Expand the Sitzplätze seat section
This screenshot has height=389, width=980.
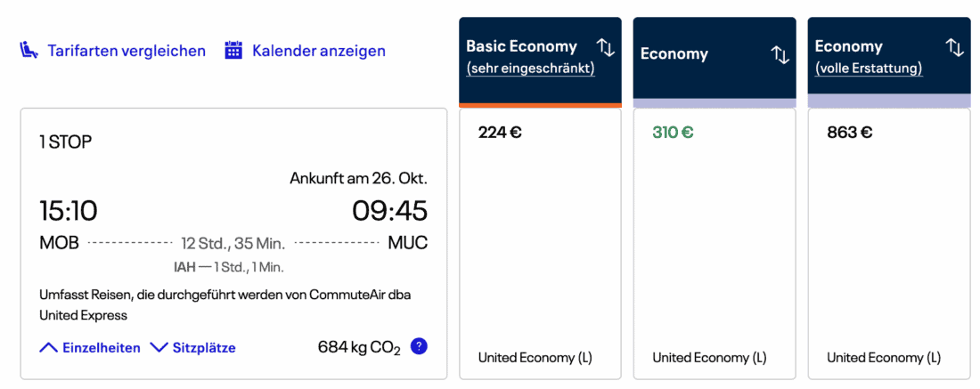click(x=204, y=347)
